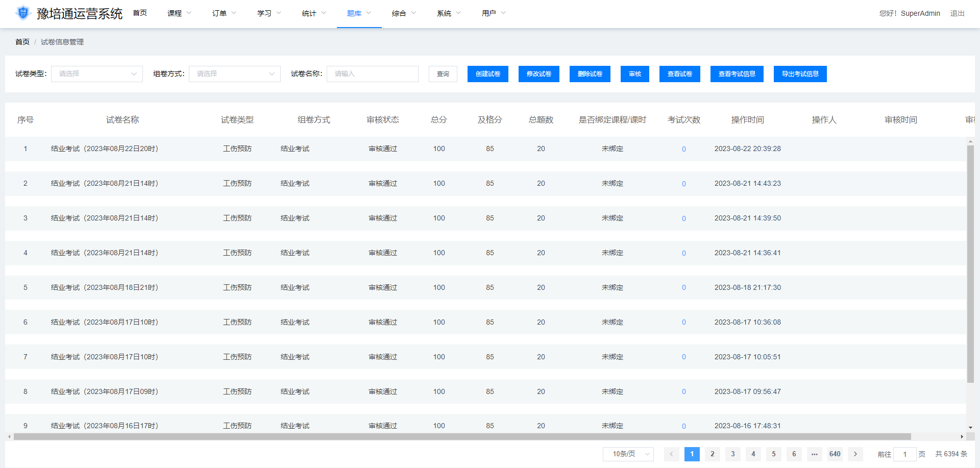980x468 pixels.
Task: Click the horizontal scrollbar's right arrow
Action: (962, 436)
